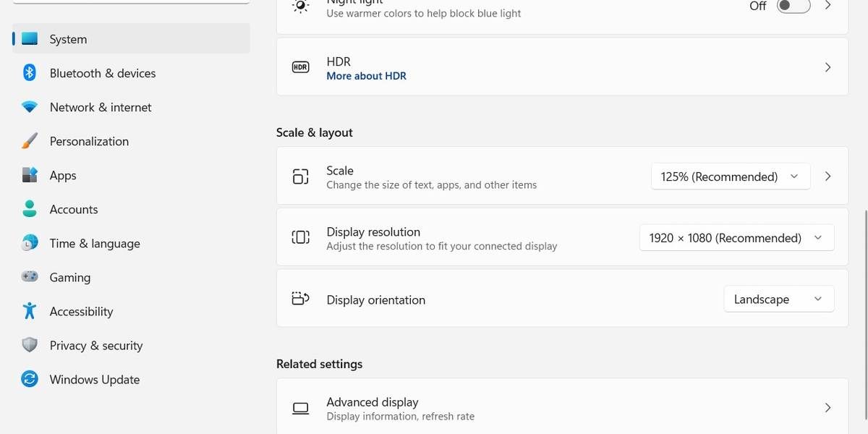Expand the HDR settings chevron
This screenshot has width=868, height=434.
(x=828, y=67)
